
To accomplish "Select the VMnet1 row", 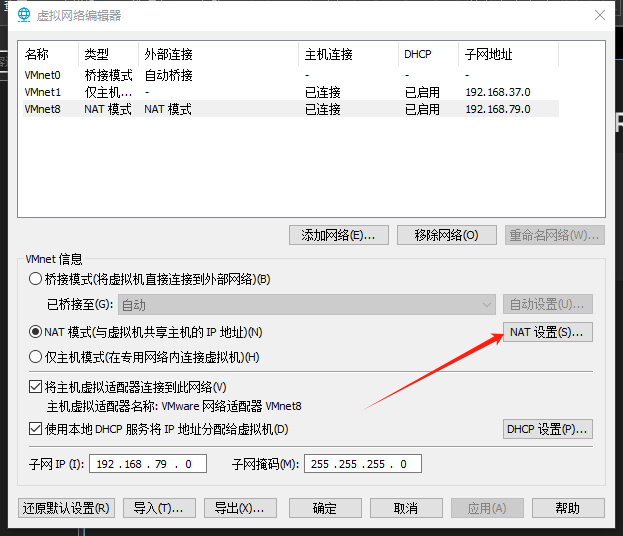I will point(291,92).
